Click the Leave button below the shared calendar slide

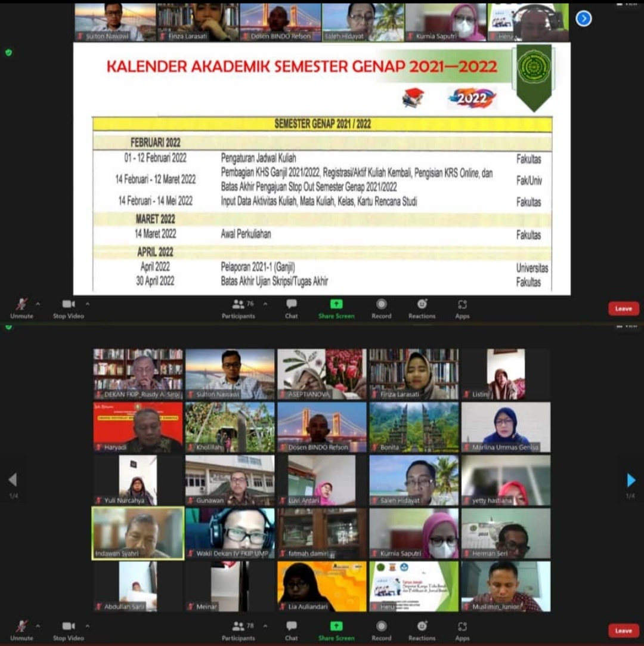tap(623, 308)
